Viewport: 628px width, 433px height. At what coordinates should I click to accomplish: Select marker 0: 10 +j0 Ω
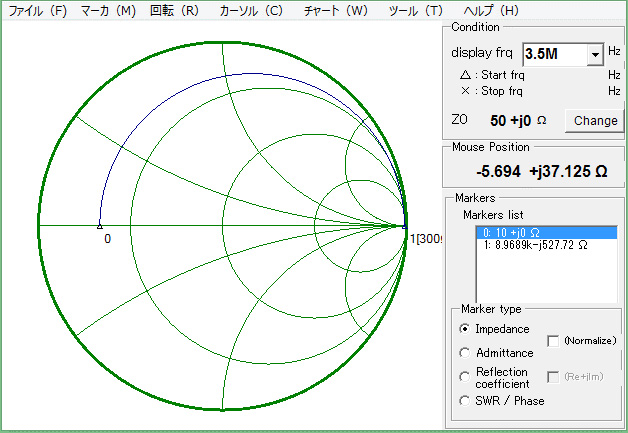pyautogui.click(x=546, y=233)
